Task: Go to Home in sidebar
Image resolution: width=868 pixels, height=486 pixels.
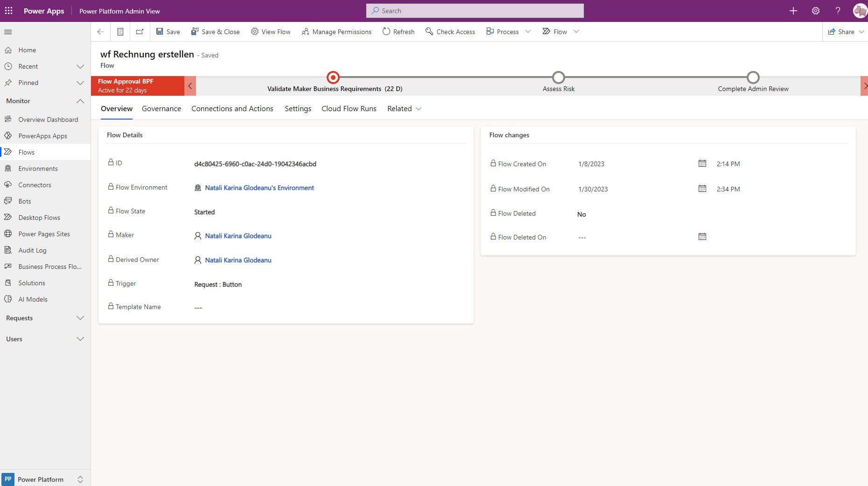Action: [27, 50]
